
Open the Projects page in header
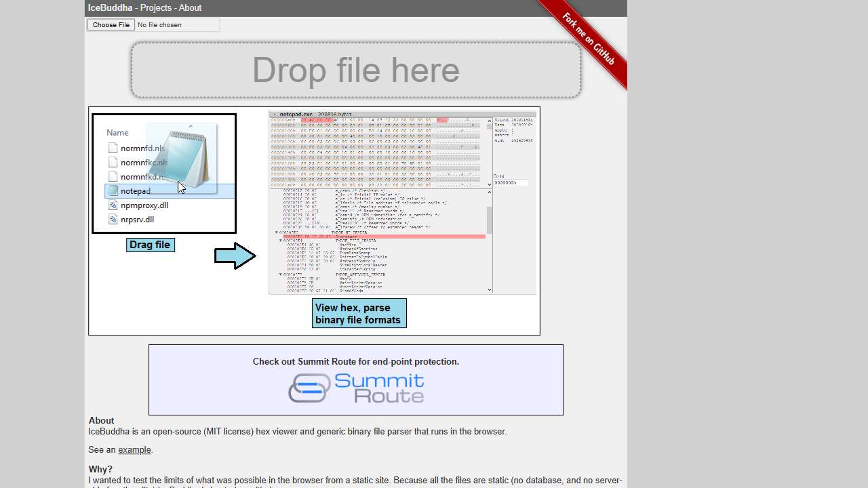coord(157,8)
